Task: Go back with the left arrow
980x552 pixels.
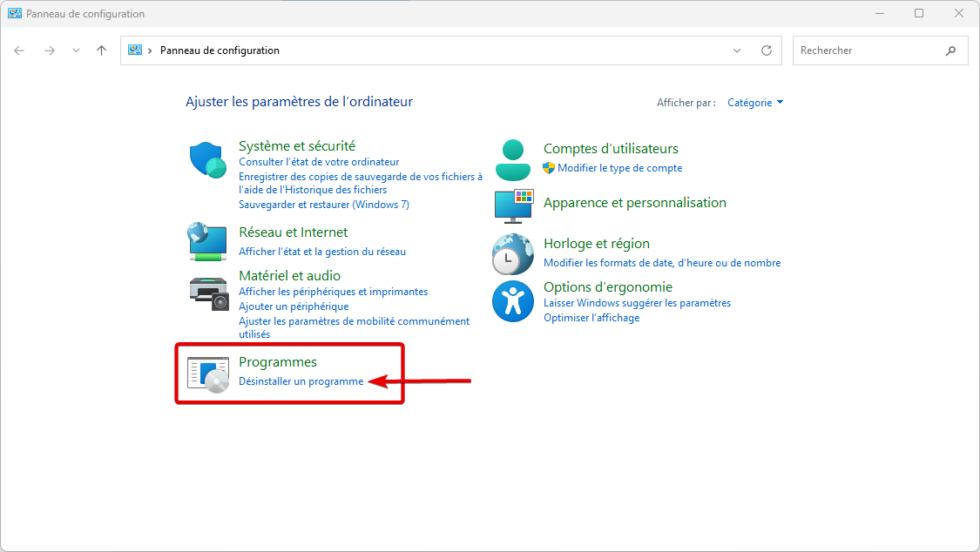Action: pyautogui.click(x=19, y=50)
